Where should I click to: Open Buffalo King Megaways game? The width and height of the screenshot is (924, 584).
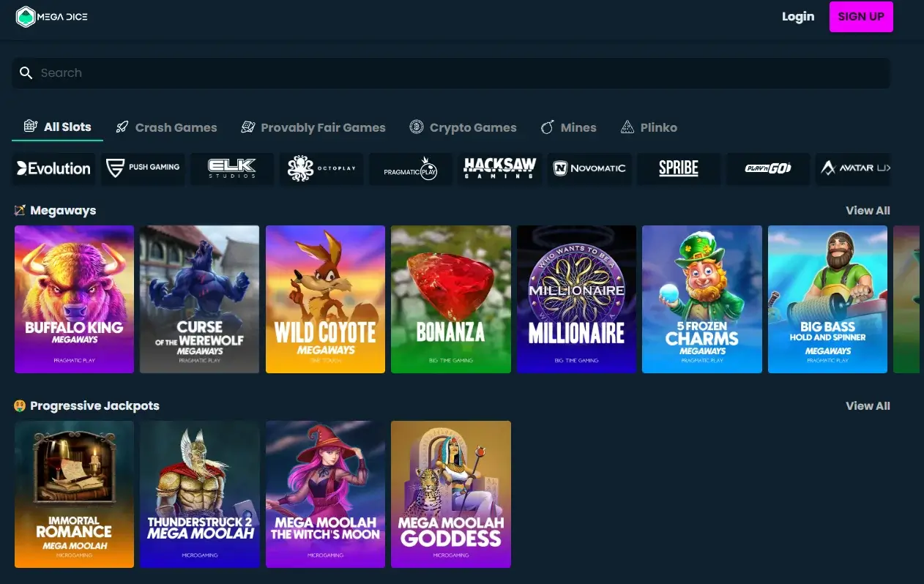tap(74, 299)
